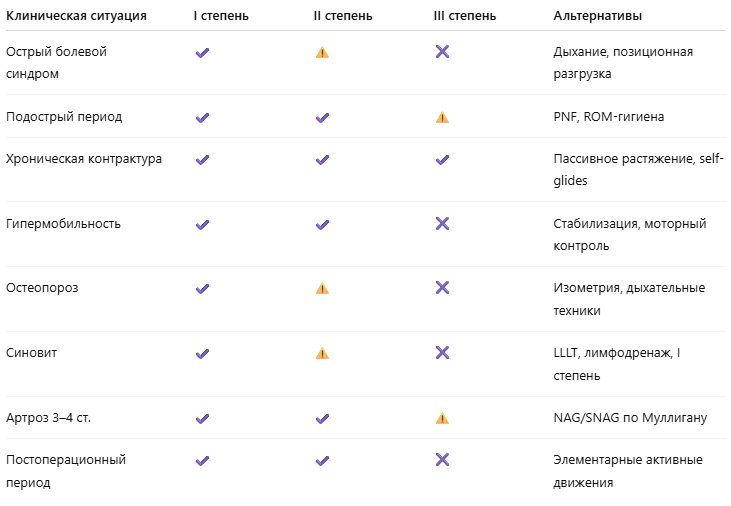731x506 pixels.
Task: Click warning icon in Артроз 3–4 ст. row
Action: (442, 418)
